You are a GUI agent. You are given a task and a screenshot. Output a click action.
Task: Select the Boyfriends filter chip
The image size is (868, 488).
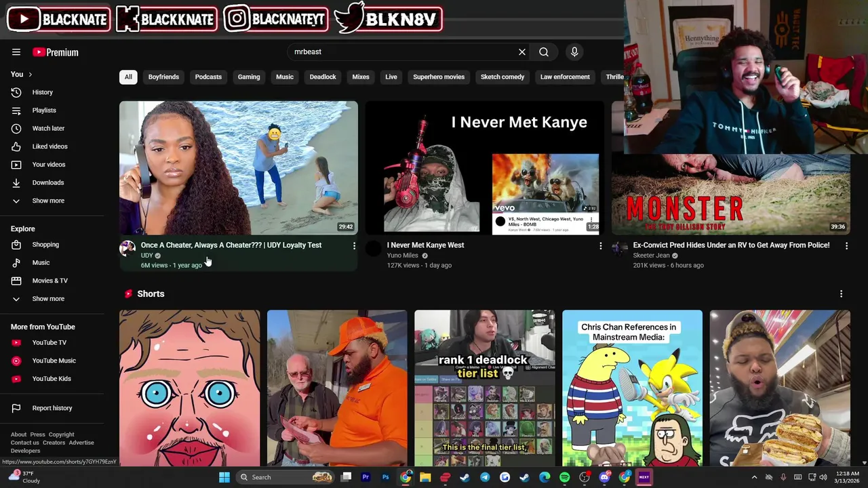click(x=163, y=77)
